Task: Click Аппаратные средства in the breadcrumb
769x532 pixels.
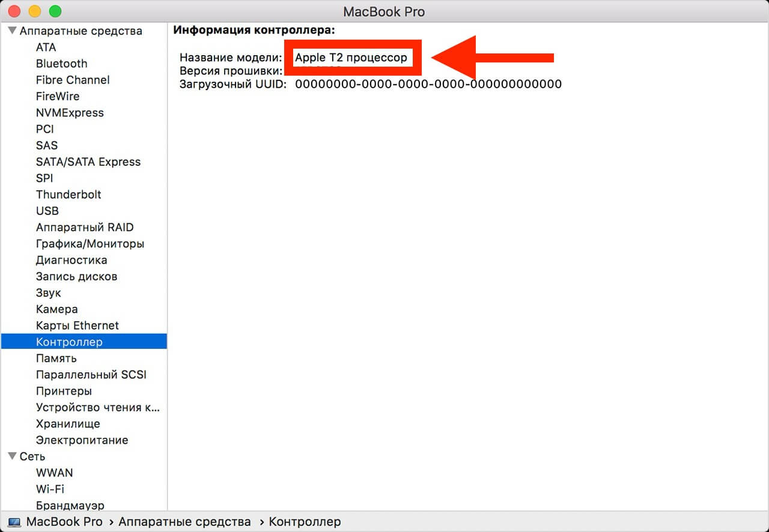Action: (x=184, y=522)
